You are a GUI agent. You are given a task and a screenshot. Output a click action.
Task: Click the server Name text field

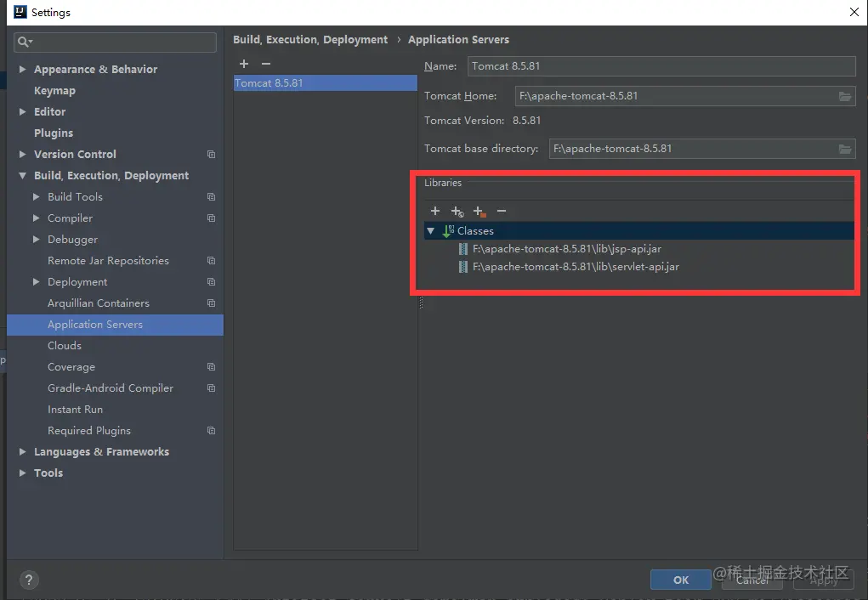pos(661,66)
